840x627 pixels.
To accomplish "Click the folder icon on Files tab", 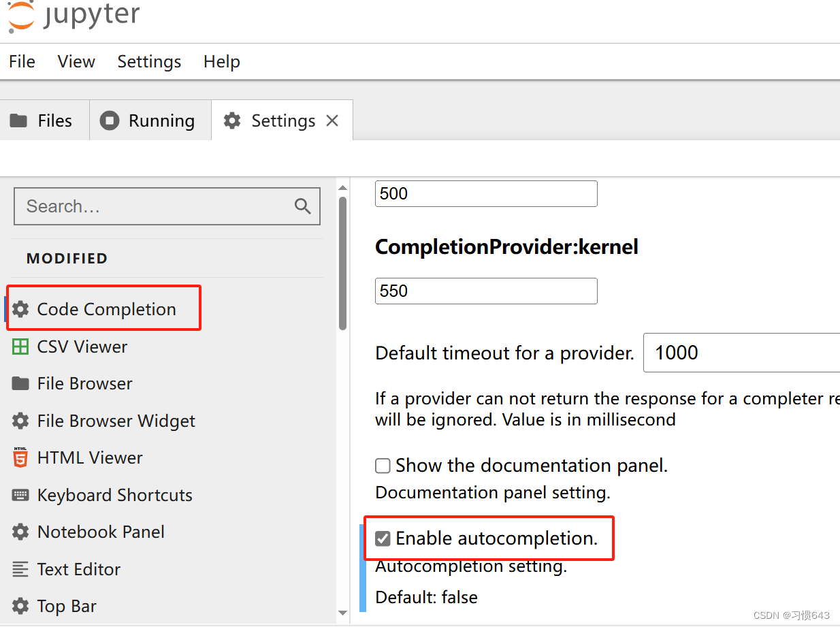I will tap(18, 120).
